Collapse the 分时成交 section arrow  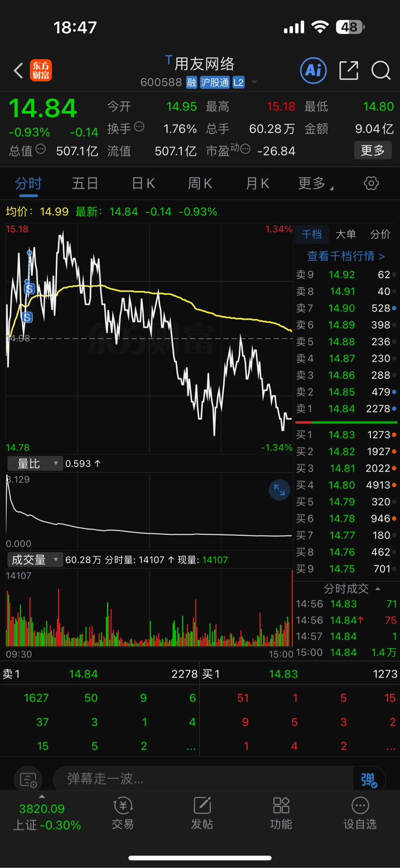point(378,589)
